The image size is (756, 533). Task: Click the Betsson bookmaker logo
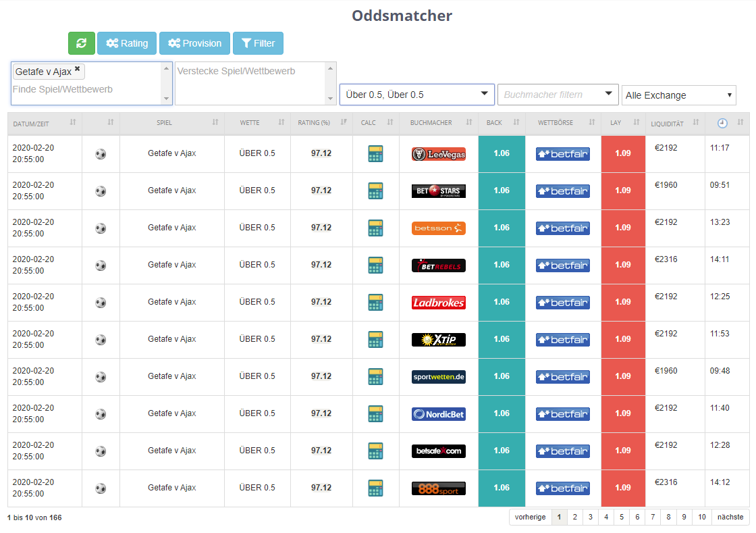coord(439,228)
